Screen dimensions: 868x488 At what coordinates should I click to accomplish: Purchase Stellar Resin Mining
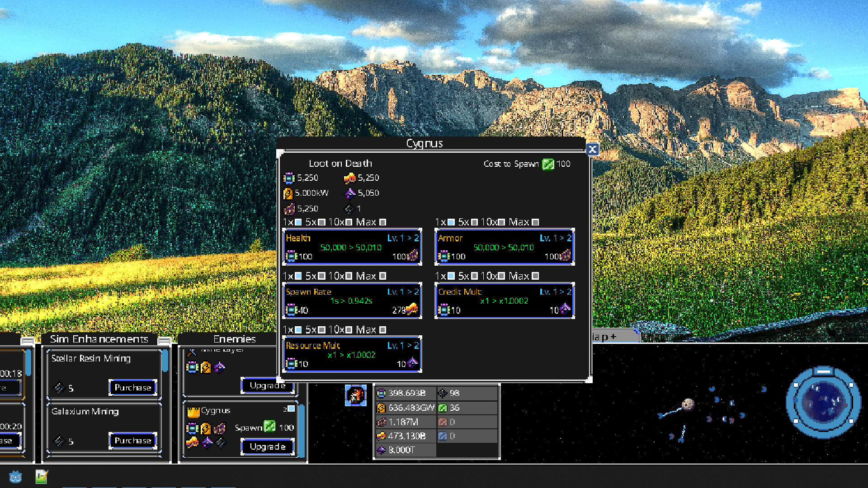(x=133, y=388)
